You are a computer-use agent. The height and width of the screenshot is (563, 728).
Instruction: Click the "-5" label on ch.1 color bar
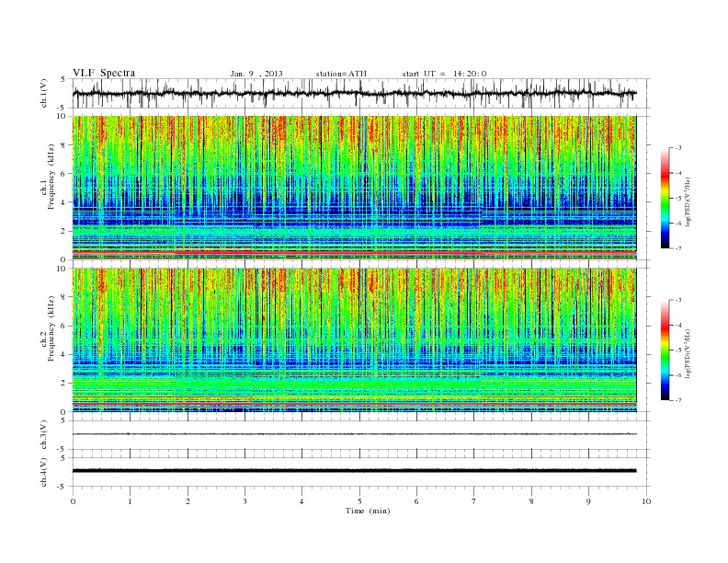[x=677, y=199]
